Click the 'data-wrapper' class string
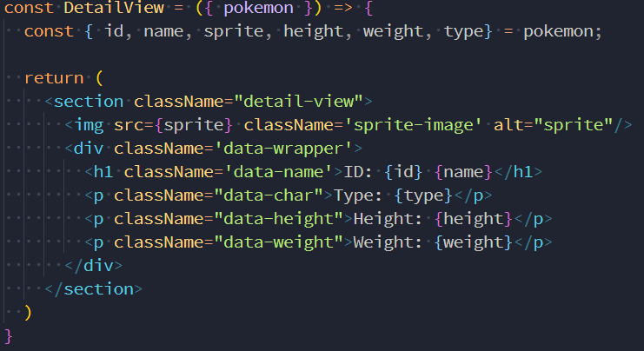 [283, 149]
